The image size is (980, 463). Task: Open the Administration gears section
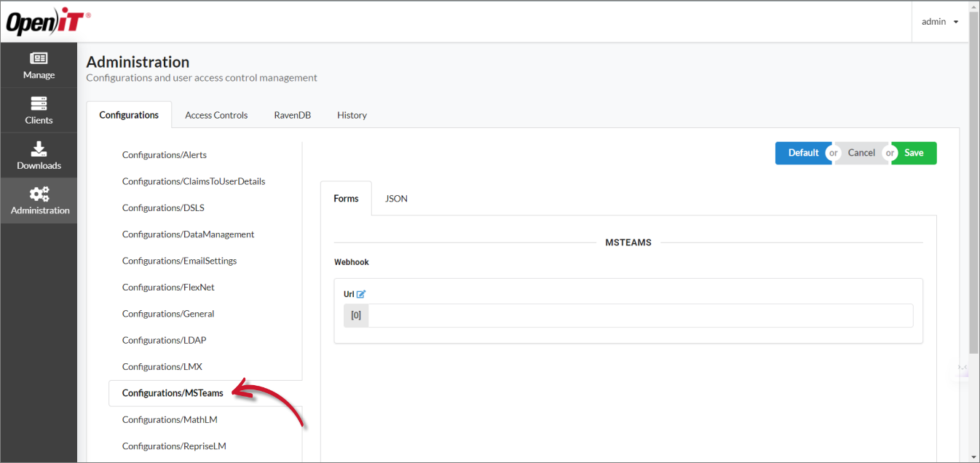tap(39, 201)
